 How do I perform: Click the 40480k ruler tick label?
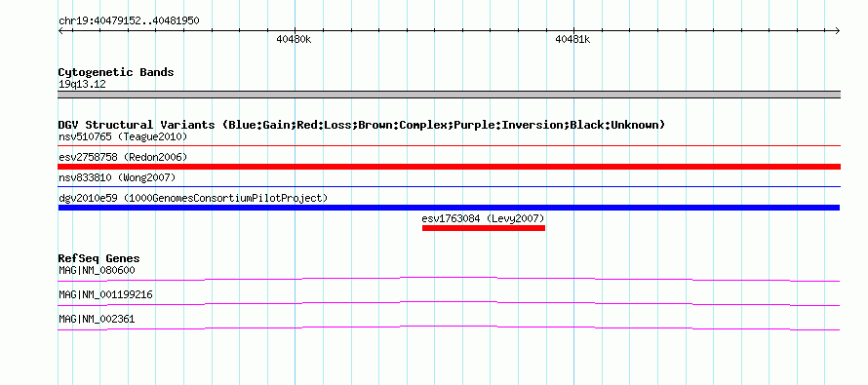(294, 39)
